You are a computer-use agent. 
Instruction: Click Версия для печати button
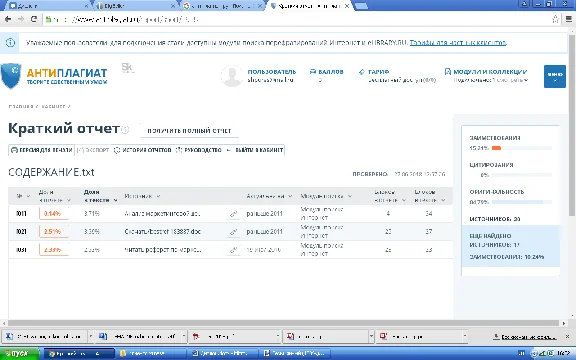pyautogui.click(x=42, y=150)
